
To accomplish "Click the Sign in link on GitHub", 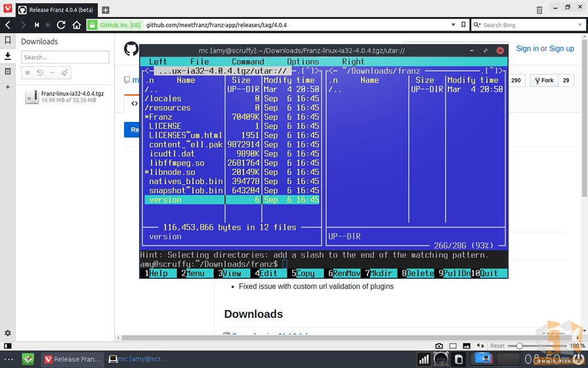I will (x=527, y=48).
